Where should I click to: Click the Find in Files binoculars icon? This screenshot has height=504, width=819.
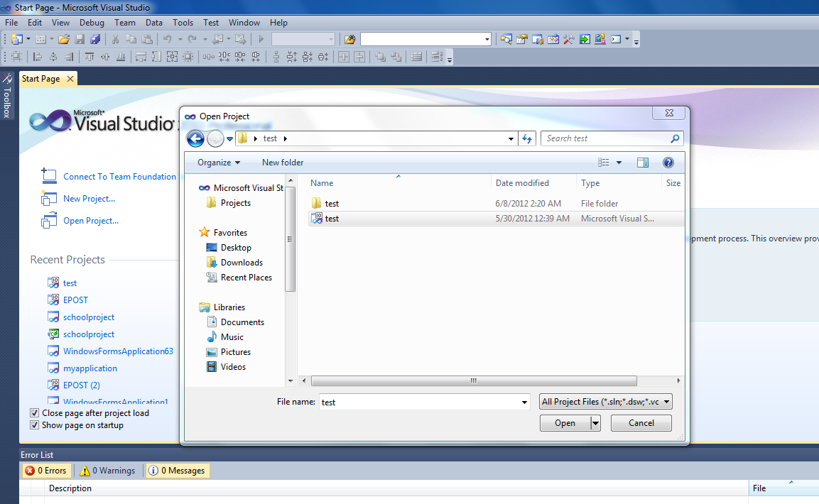point(350,39)
